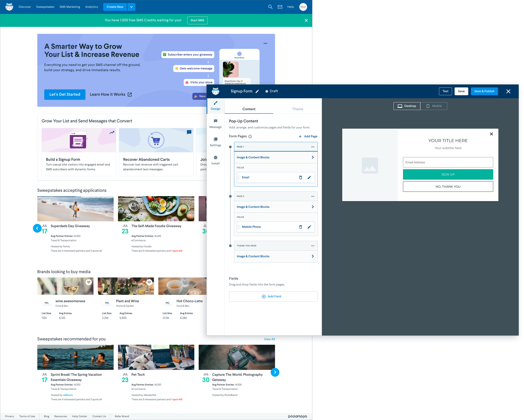Open the mail inbox envelope icon

click(280, 7)
